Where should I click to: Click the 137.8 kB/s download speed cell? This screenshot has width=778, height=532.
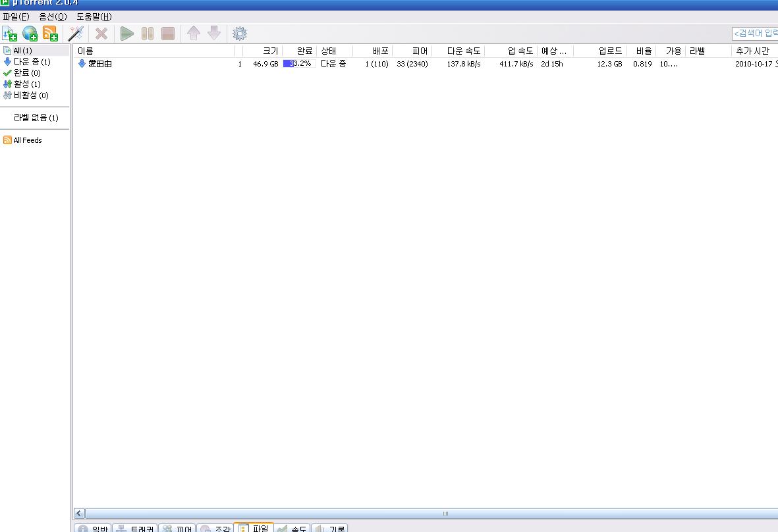coord(463,64)
